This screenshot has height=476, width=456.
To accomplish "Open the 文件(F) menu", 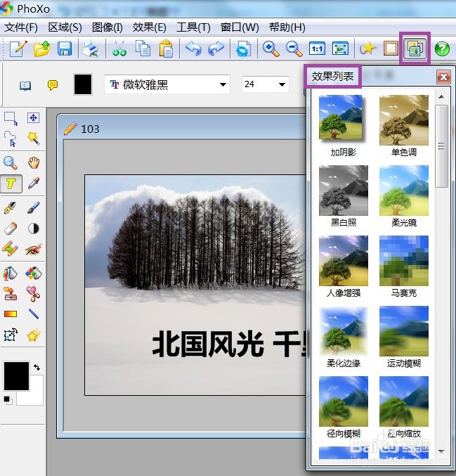I will (x=21, y=27).
